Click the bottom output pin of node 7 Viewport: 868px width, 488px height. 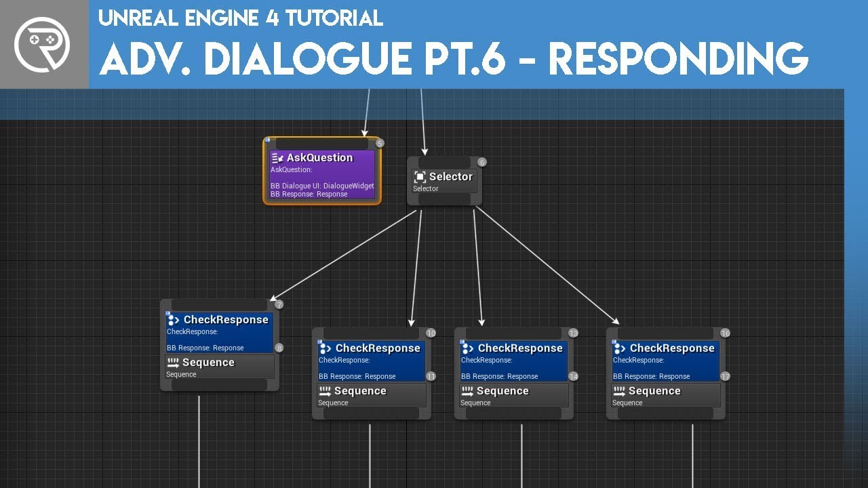pos(219,384)
